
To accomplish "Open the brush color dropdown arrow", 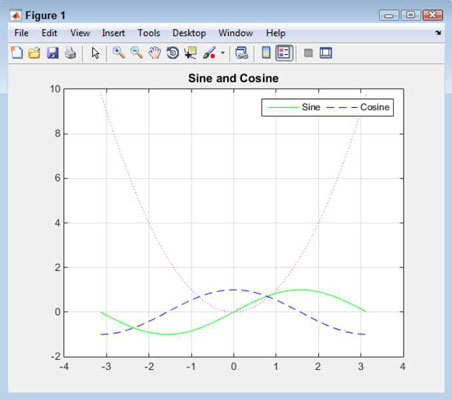I will (223, 53).
